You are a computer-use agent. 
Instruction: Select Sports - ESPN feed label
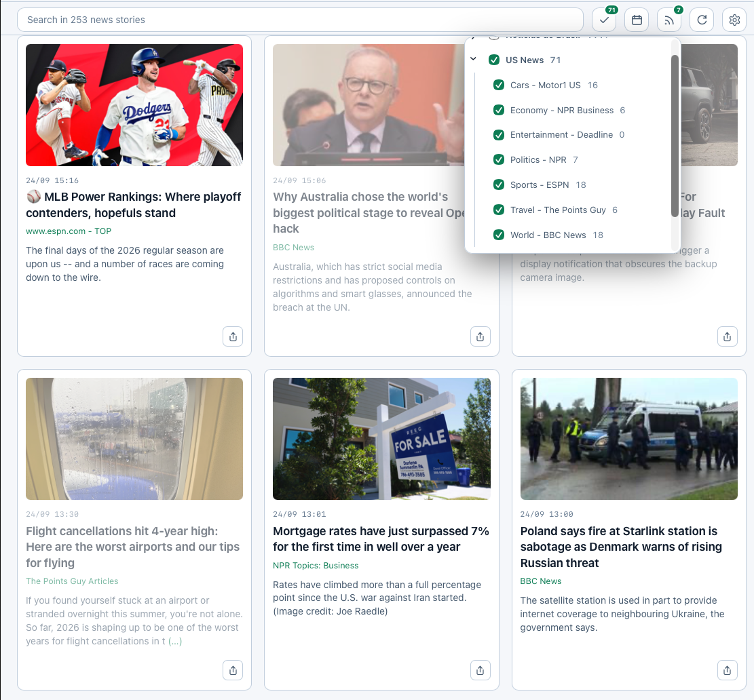[x=540, y=185]
